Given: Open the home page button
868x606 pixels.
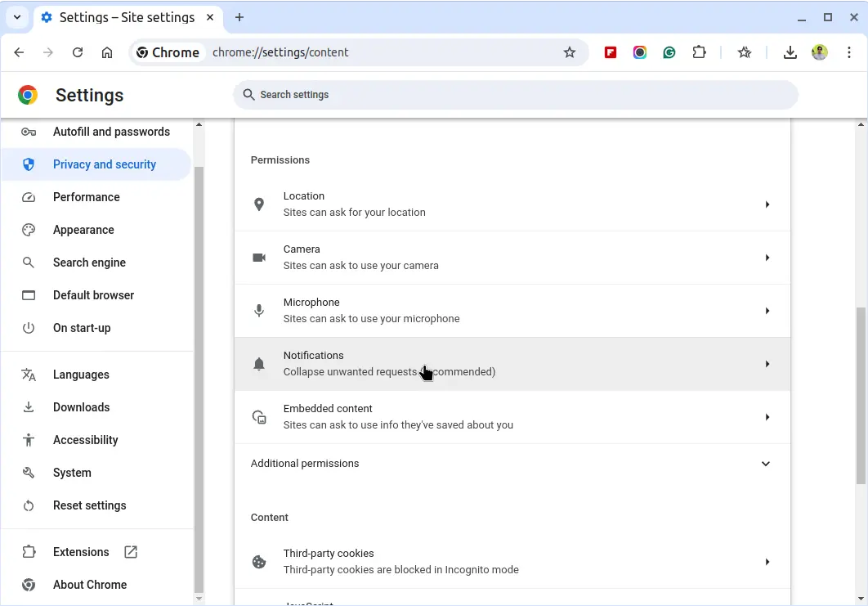Looking at the screenshot, I should 107,52.
